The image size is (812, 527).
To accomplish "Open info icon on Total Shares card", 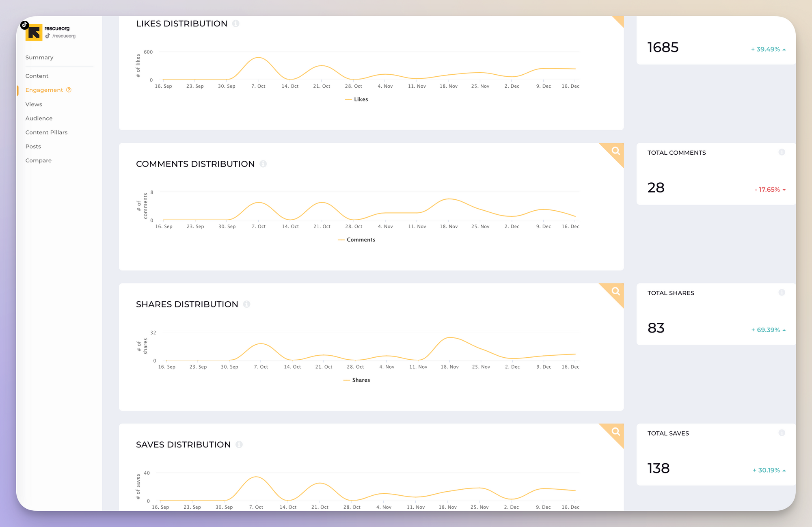I will click(x=782, y=293).
